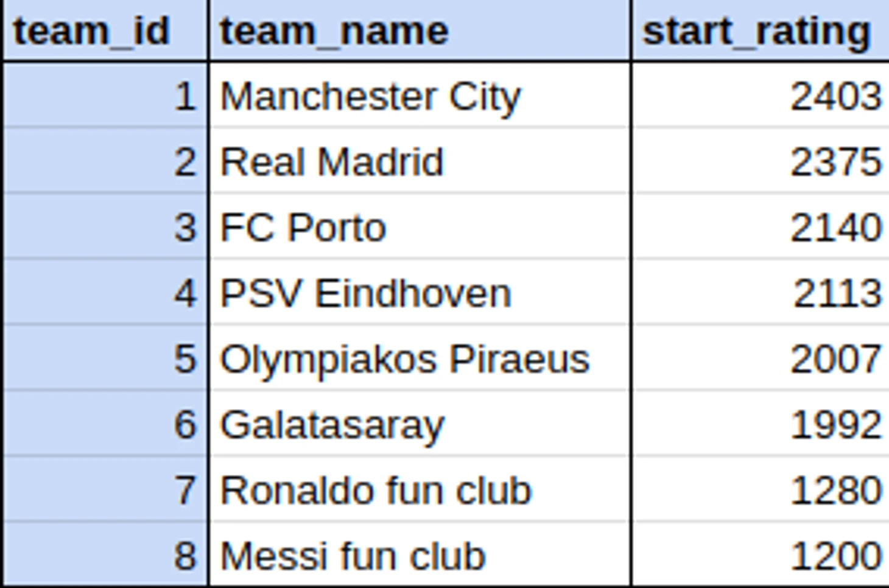Select the team_id header cell
The width and height of the screenshot is (889, 588).
point(105,30)
